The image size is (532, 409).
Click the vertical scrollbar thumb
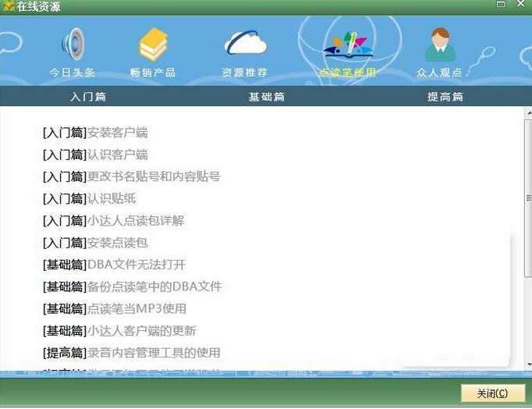[x=529, y=198]
